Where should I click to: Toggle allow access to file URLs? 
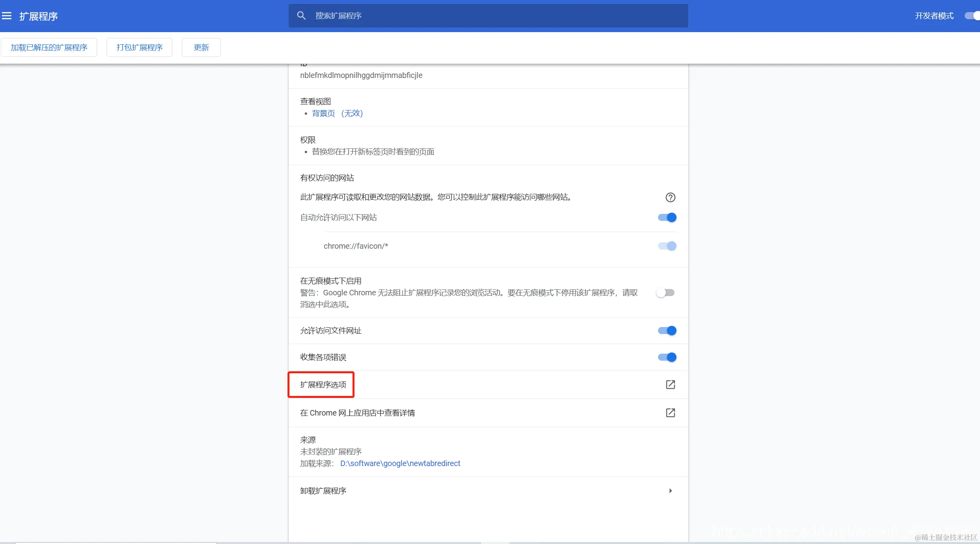click(667, 331)
